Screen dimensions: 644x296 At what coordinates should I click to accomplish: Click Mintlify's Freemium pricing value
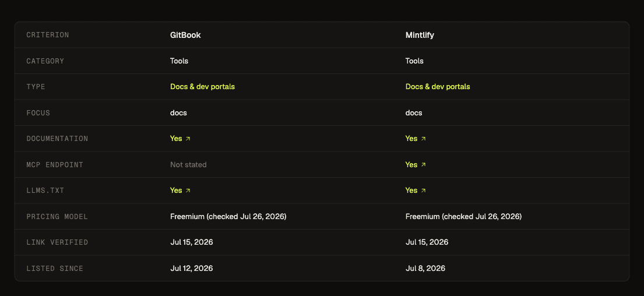coord(463,216)
